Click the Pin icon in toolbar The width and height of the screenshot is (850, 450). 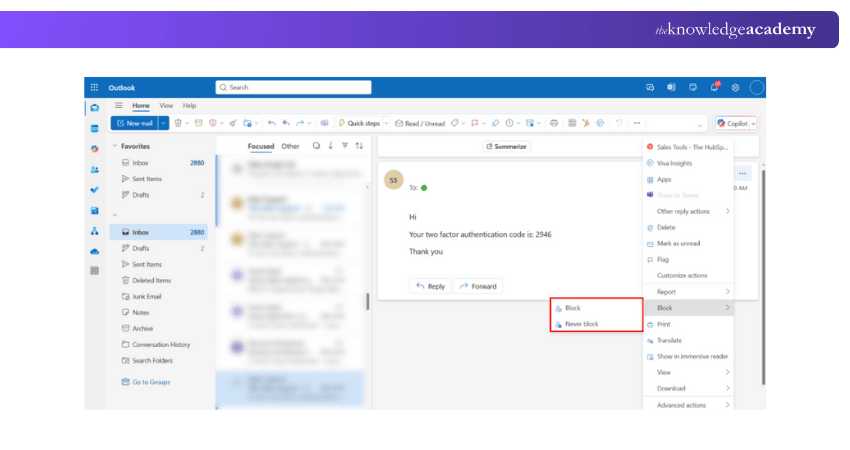click(495, 123)
